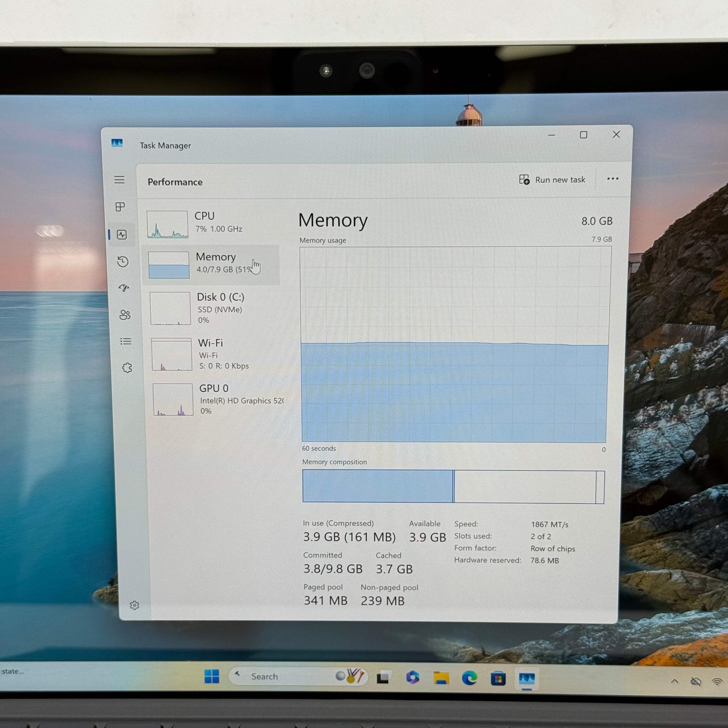The width and height of the screenshot is (728, 728).
Task: Click the "3.8/9.8 GB" committed value
Action: [333, 569]
